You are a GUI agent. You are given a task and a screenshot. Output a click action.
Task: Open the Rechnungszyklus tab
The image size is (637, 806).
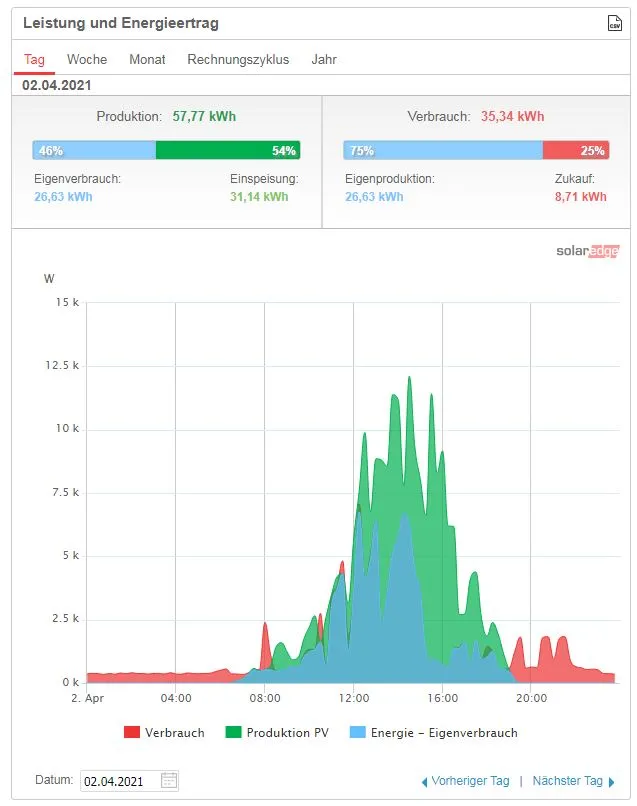tap(238, 60)
